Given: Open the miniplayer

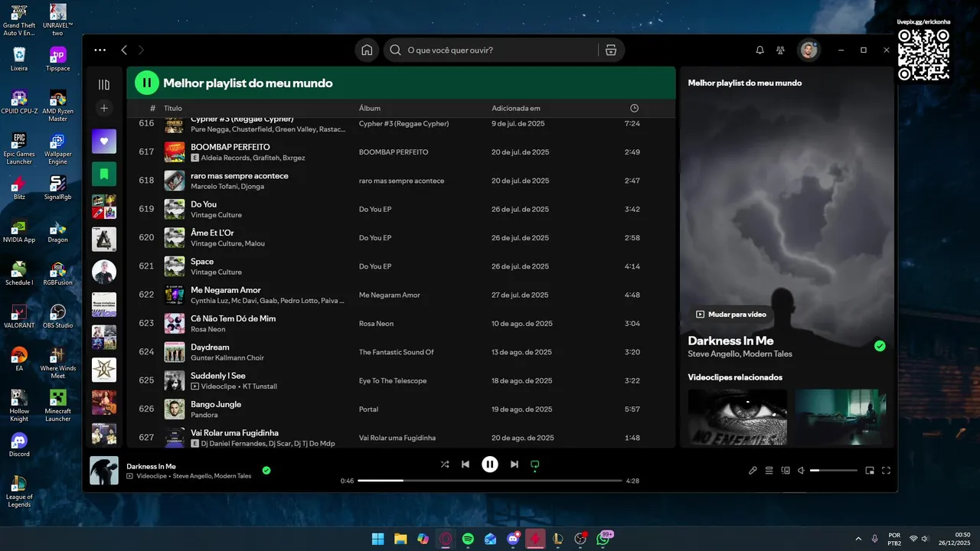Looking at the screenshot, I should [870, 471].
